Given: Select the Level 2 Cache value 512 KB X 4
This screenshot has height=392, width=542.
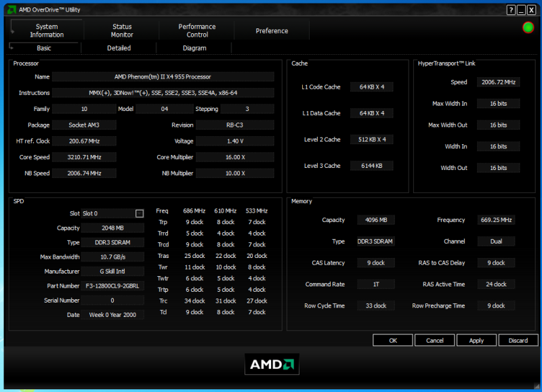Looking at the screenshot, I should (x=371, y=139).
